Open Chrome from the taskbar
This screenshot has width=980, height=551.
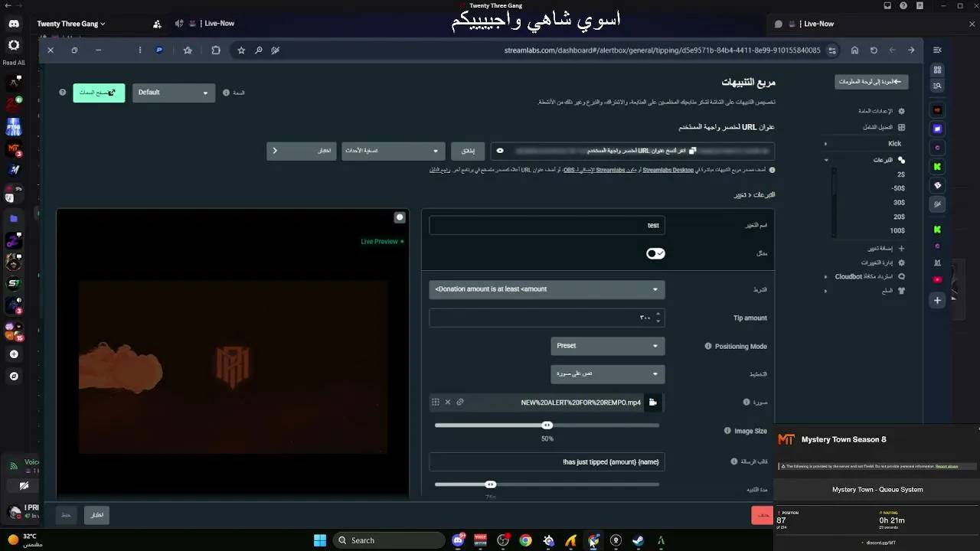click(x=526, y=540)
